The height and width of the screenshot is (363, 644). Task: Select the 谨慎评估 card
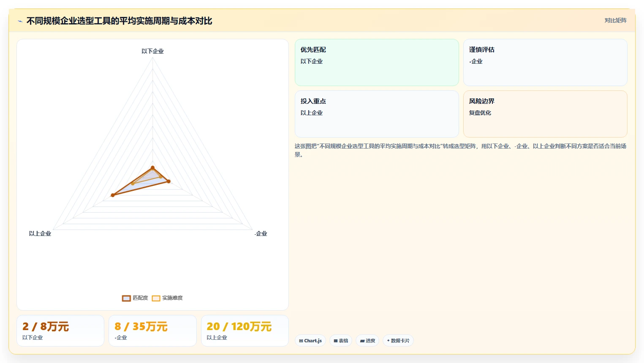click(545, 62)
